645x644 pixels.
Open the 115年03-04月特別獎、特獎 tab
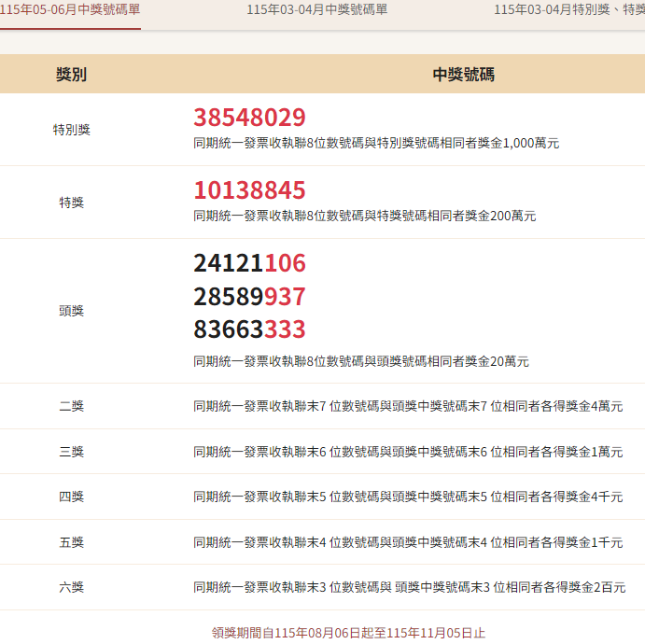pos(569,9)
